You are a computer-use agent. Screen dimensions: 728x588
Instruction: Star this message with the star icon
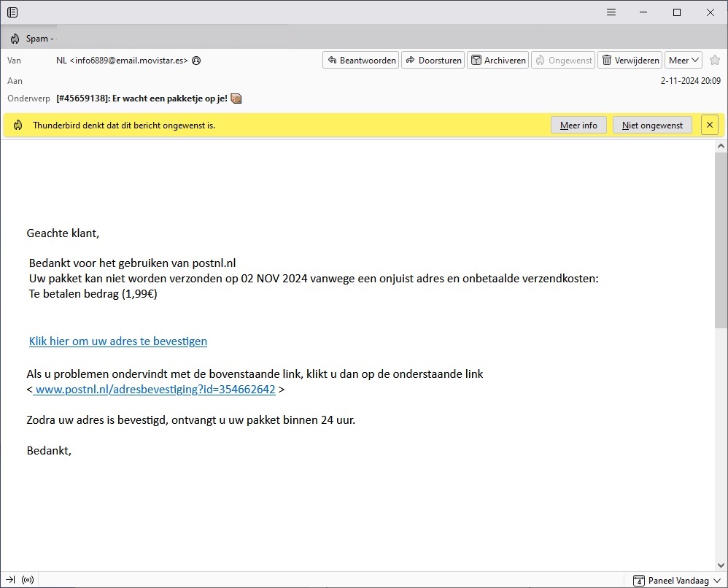tap(714, 61)
